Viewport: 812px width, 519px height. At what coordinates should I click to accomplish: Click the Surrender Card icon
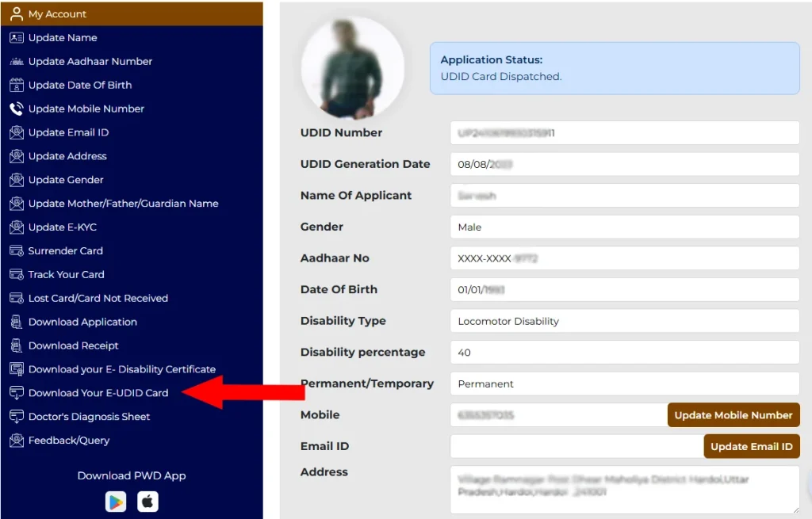click(17, 251)
